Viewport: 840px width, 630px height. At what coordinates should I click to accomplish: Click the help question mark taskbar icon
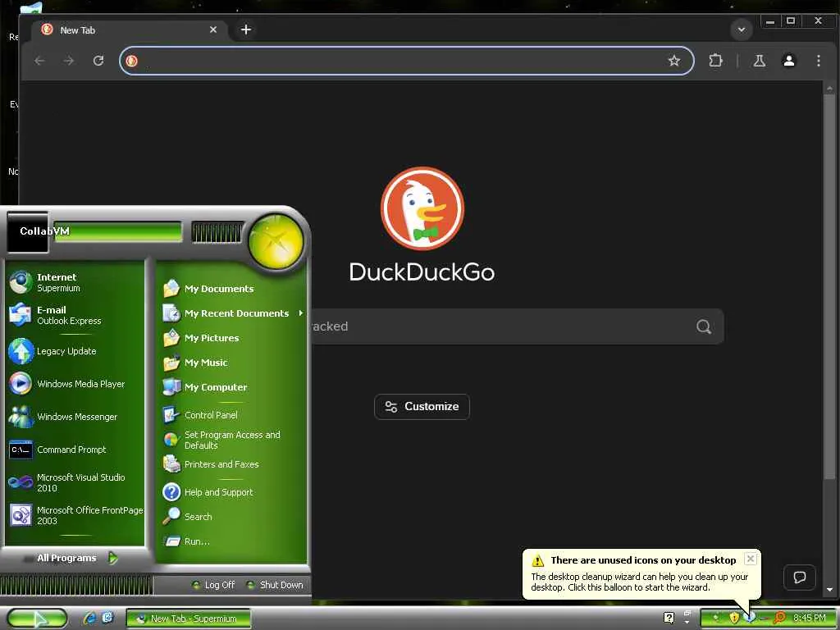click(669, 618)
